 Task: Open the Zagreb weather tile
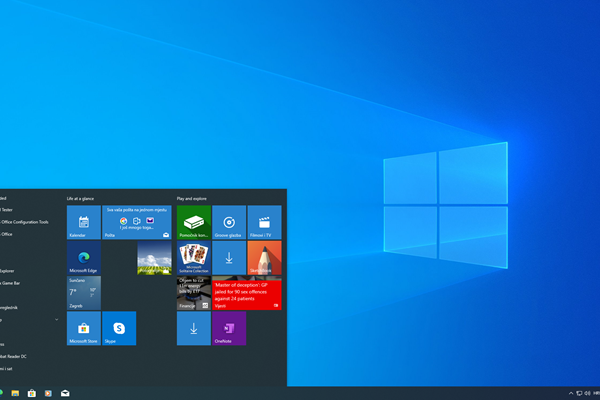tap(84, 293)
